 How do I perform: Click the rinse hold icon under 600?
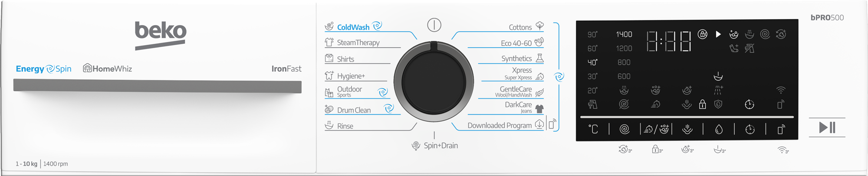pyautogui.click(x=624, y=90)
